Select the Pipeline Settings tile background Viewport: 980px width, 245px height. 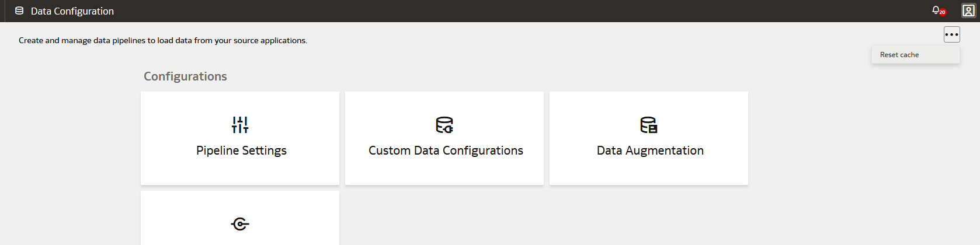click(240, 138)
